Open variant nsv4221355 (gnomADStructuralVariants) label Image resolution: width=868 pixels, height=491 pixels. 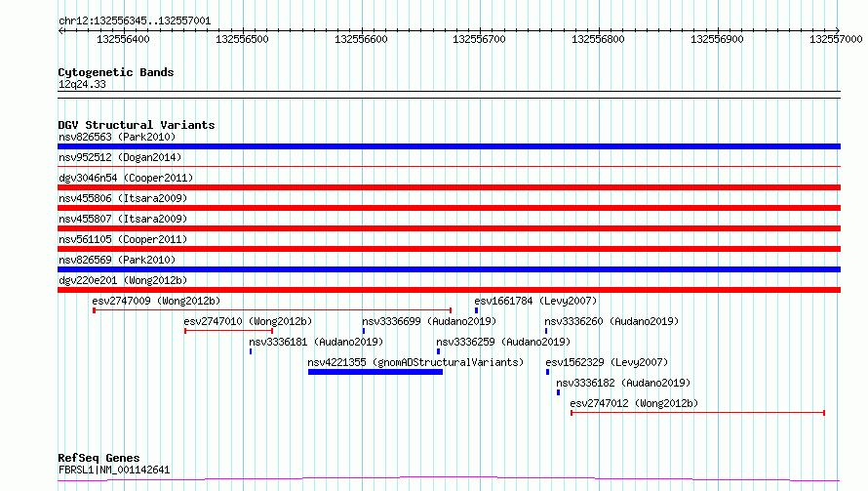pos(415,362)
